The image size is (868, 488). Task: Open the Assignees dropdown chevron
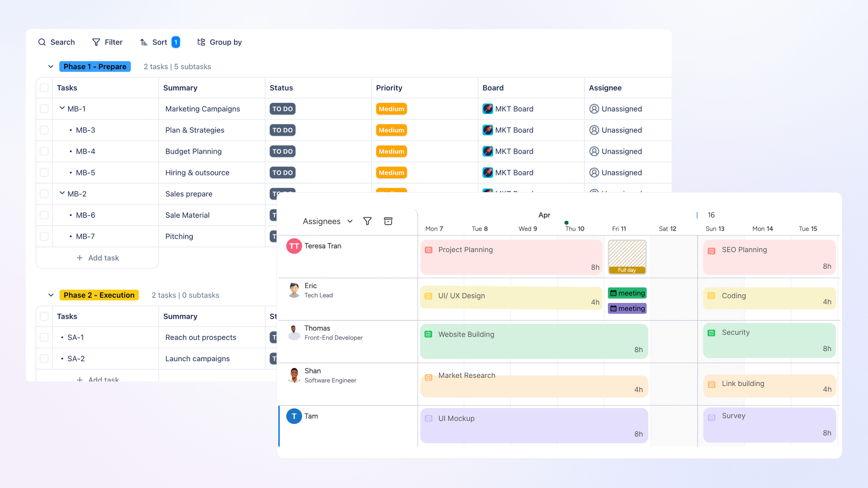coord(350,221)
